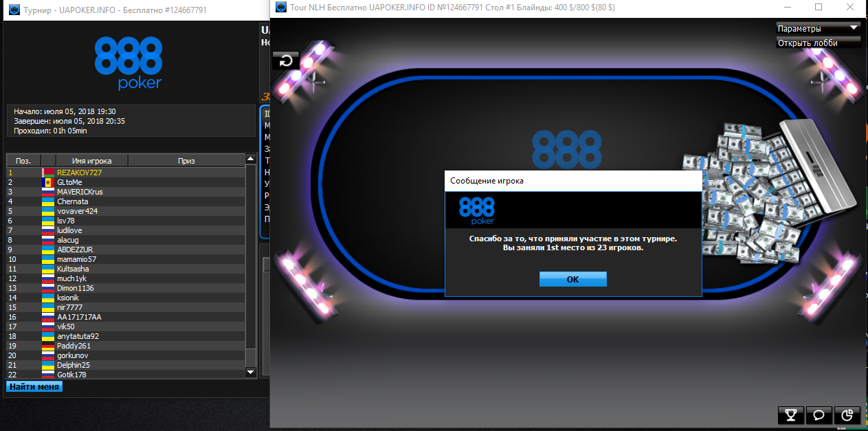The image size is (868, 431).
Task: Click the Найти меня button
Action: (x=34, y=386)
